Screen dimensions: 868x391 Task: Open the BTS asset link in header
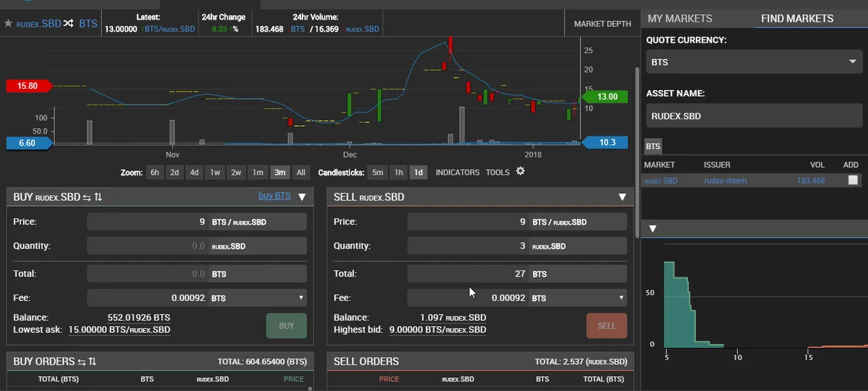tap(88, 24)
